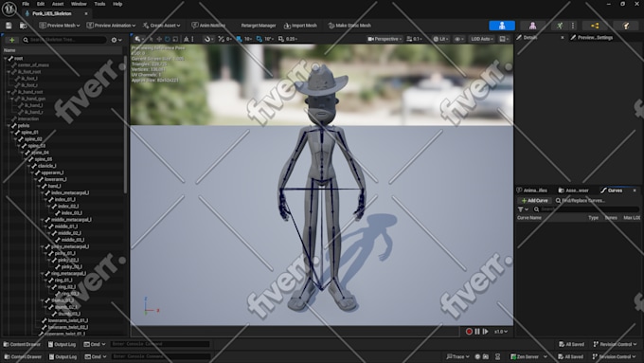Screen dimensions: 644x363
Task: Select the upperarm_l bone row
Action: coord(63,172)
